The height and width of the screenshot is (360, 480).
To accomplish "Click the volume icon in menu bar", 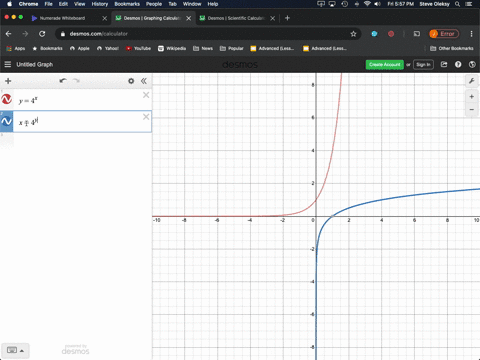I will click(377, 4).
